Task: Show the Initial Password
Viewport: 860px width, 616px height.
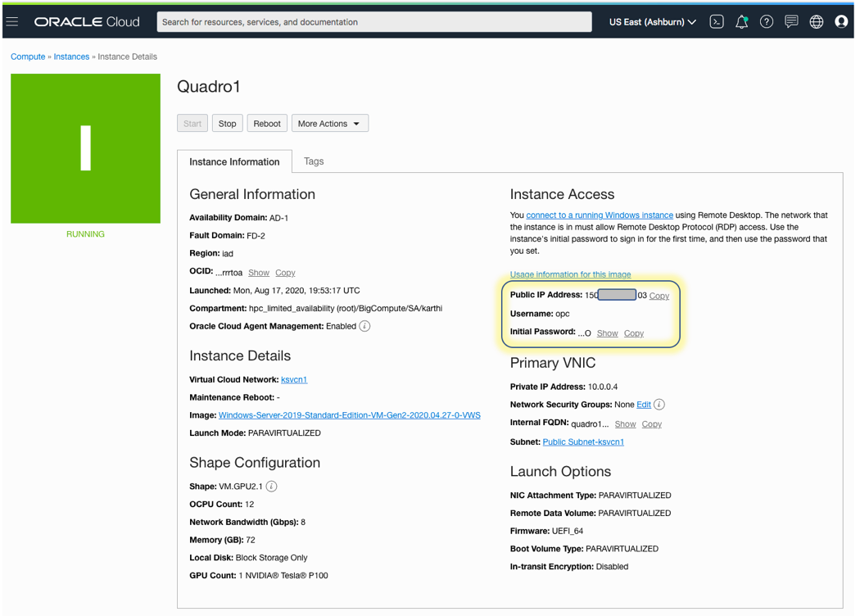Action: tap(607, 333)
